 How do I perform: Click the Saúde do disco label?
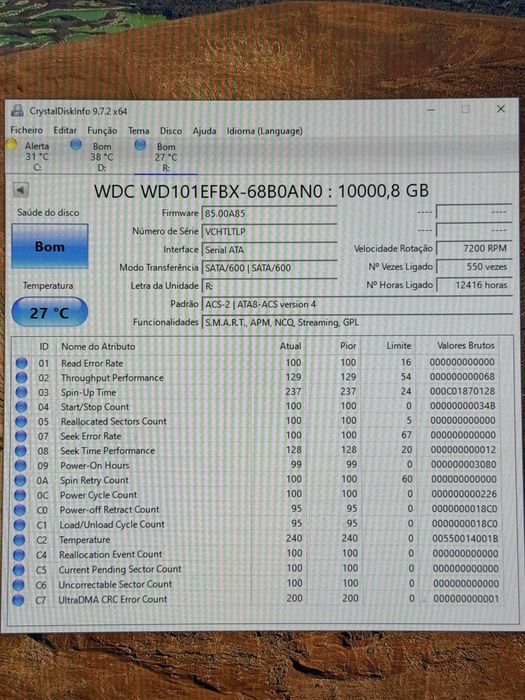tap(48, 212)
